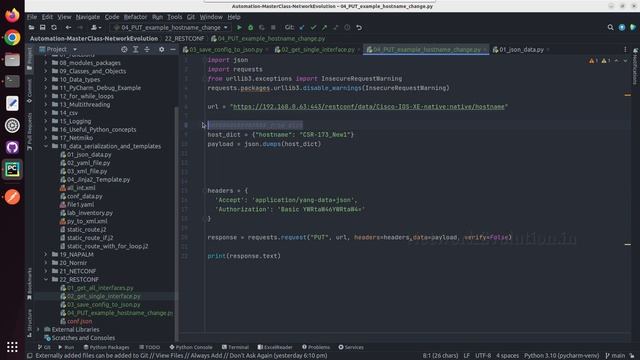Save all with the floppy disk icon

(42, 27)
